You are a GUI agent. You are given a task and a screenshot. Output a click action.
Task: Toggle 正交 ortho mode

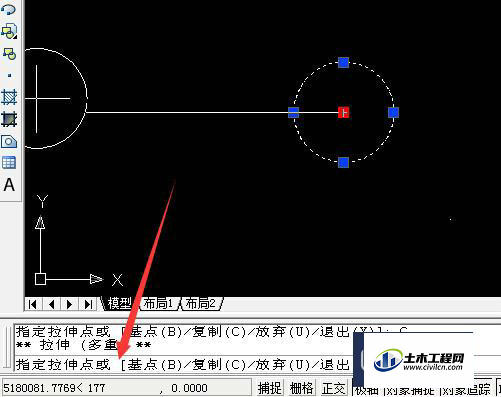pyautogui.click(x=333, y=388)
